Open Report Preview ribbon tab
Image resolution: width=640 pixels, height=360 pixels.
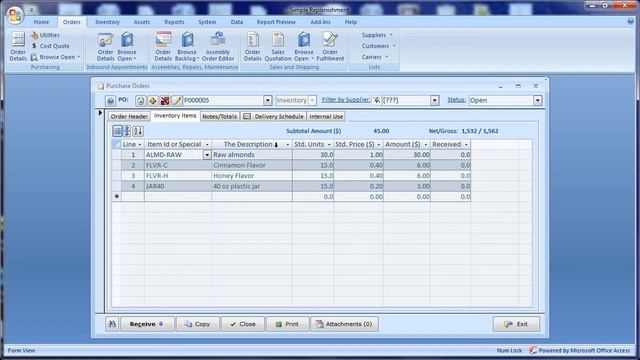click(x=276, y=22)
